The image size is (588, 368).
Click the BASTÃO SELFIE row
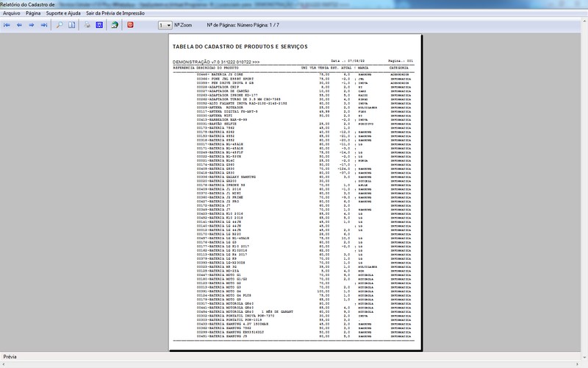304,124
